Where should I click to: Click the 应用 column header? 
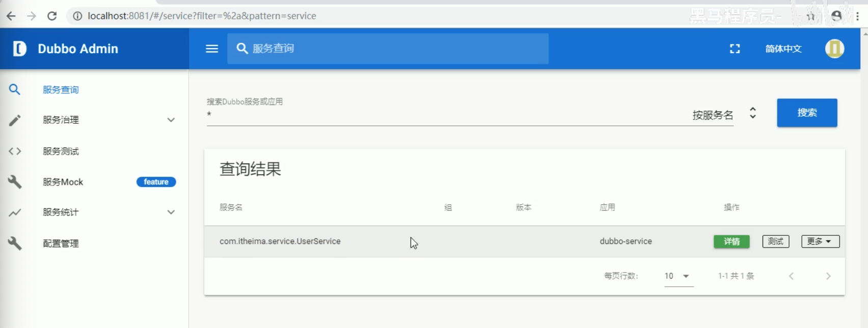click(607, 207)
